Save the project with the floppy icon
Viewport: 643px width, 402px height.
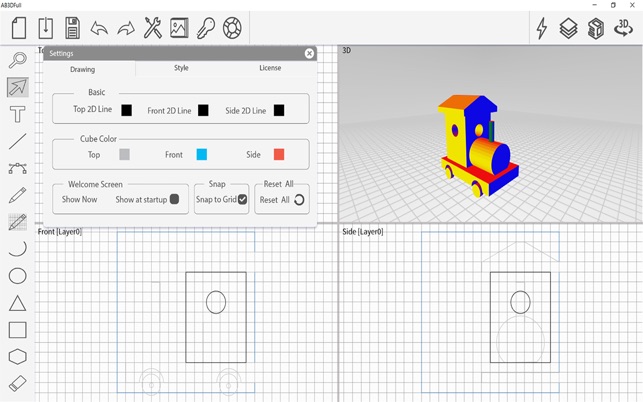coord(72,28)
